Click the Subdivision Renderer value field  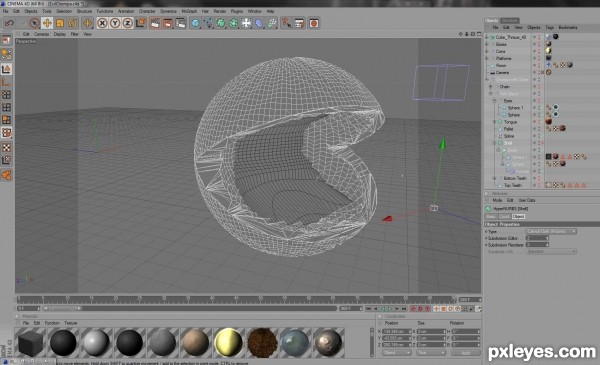click(537, 244)
